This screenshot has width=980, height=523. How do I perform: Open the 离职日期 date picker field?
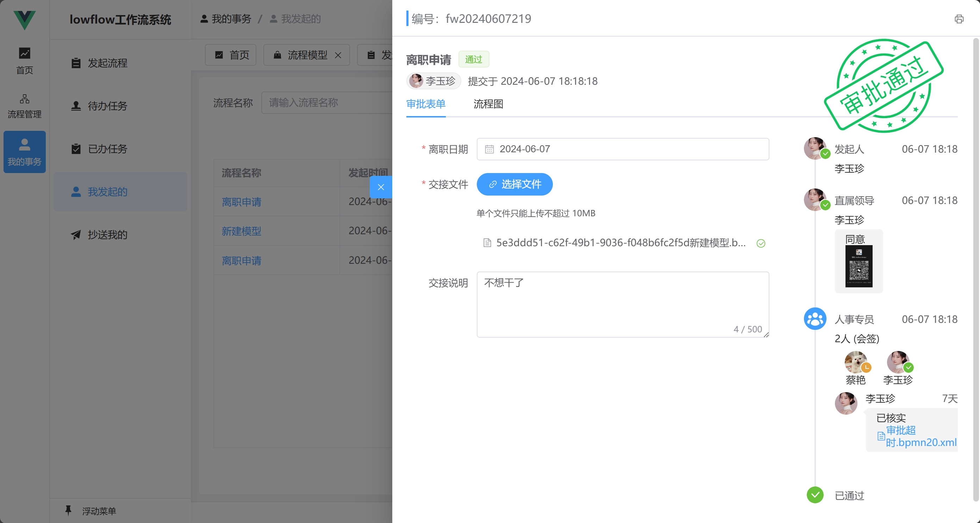[x=622, y=149]
